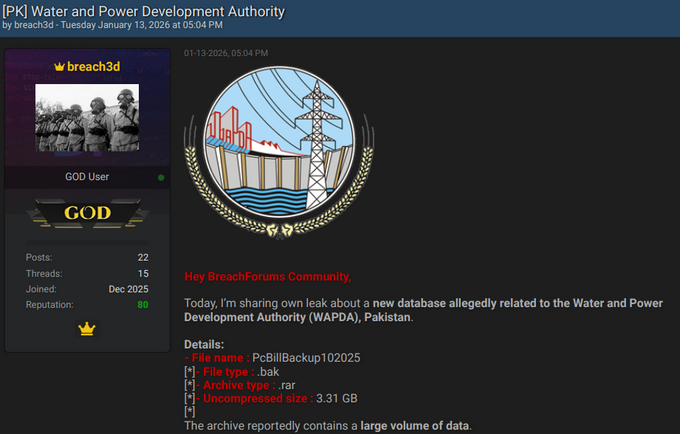Screen dimensions: 680x434
Task: Open the Reputation score 80
Action: tap(143, 305)
